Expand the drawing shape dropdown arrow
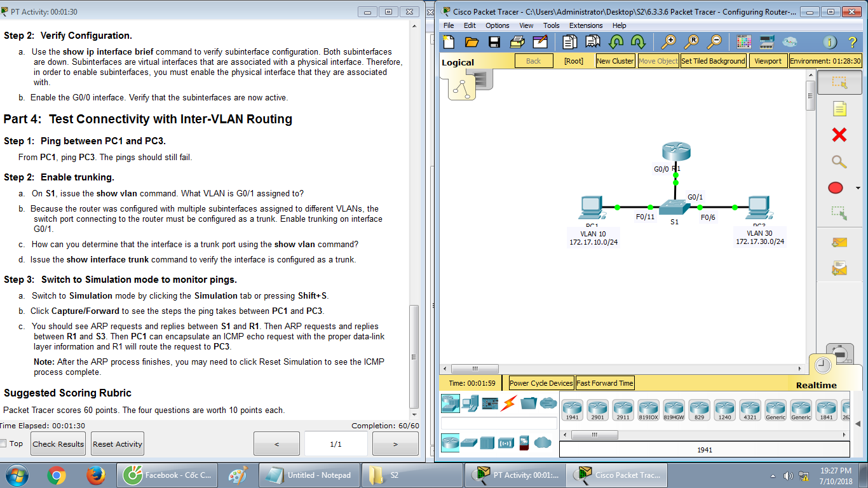868x488 pixels. click(858, 188)
